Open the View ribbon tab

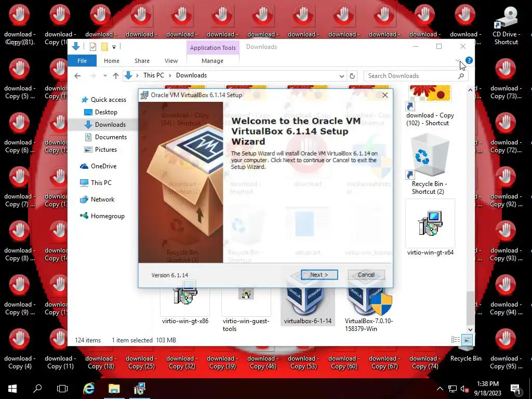click(x=171, y=61)
